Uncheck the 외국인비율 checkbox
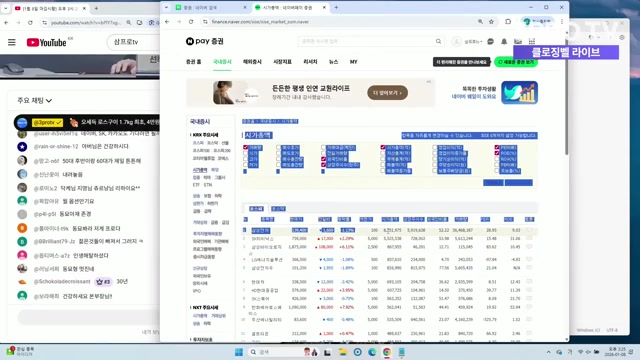This screenshot has width=640, height=360. tap(323, 159)
